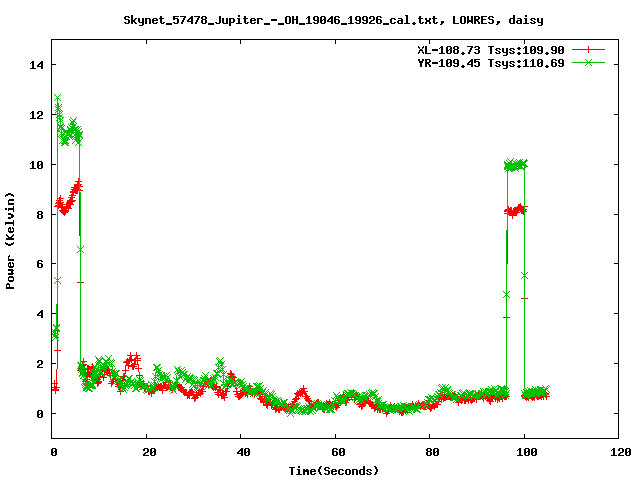Click the y-axis tick label 6
The width and height of the screenshot is (640, 480).
click(x=40, y=264)
